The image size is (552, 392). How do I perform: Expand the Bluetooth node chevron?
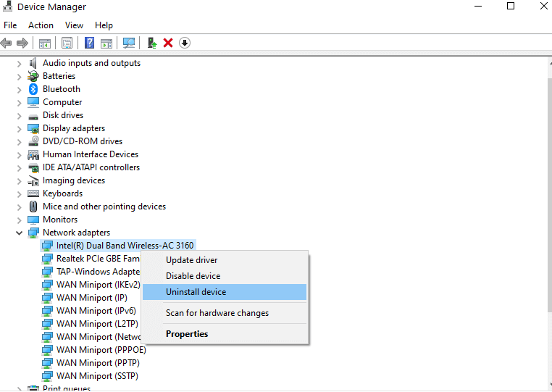pyautogui.click(x=19, y=90)
